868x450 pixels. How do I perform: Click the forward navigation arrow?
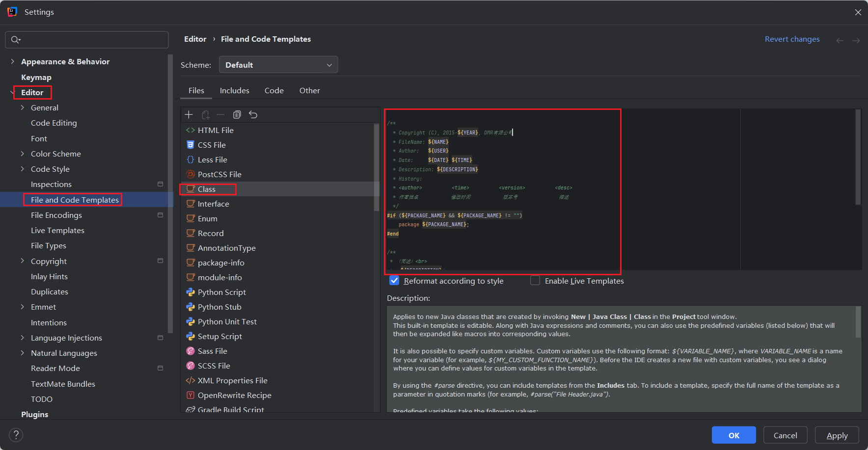pyautogui.click(x=856, y=41)
